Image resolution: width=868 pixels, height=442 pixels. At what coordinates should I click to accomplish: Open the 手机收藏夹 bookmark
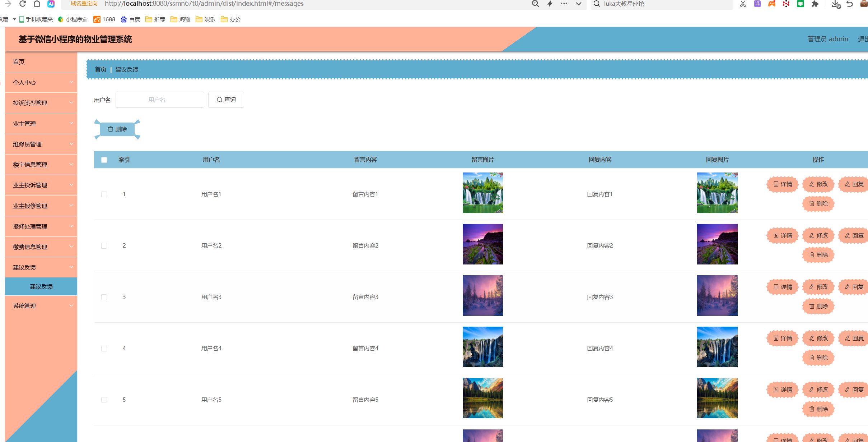coord(36,19)
